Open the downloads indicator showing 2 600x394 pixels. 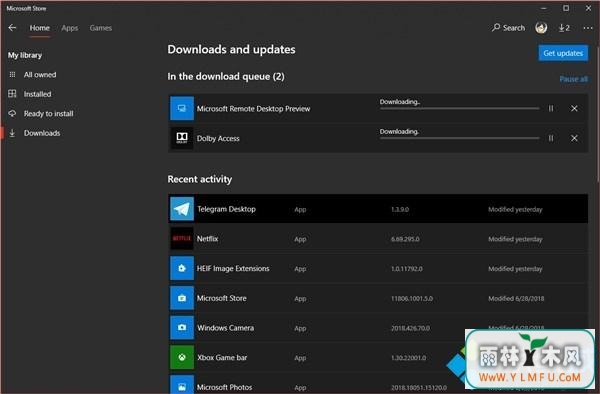[564, 28]
